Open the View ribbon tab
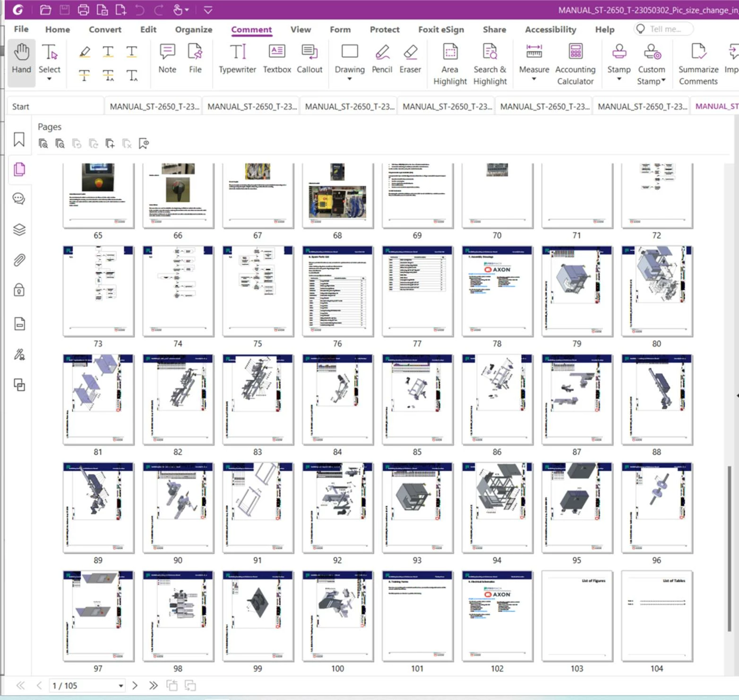Viewport: 739px width, 700px height. pos(301,29)
